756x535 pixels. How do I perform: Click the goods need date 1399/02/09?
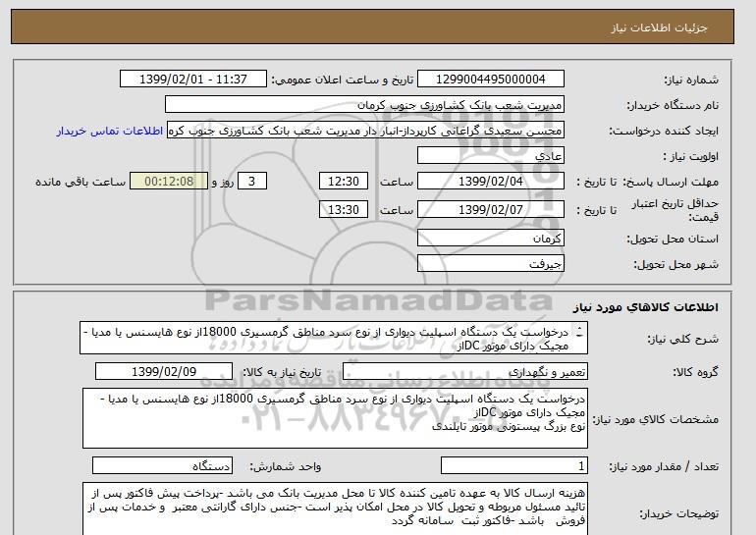point(164,372)
